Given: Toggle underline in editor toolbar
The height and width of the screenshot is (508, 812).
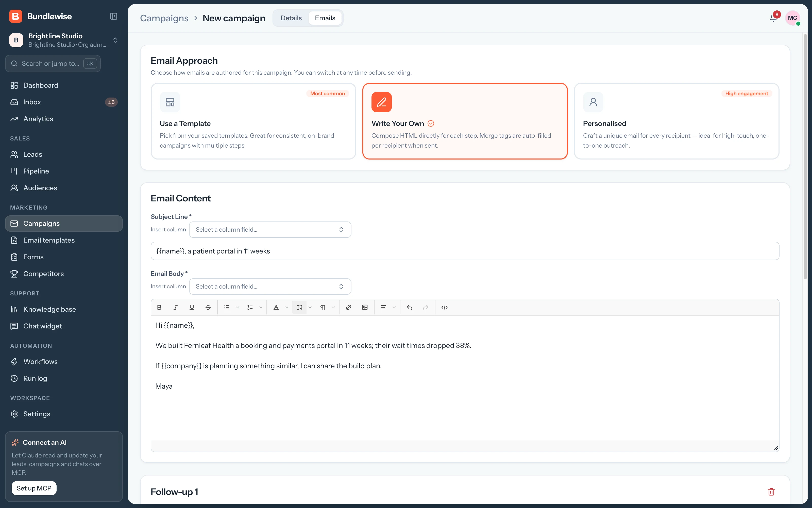Looking at the screenshot, I should (192, 307).
